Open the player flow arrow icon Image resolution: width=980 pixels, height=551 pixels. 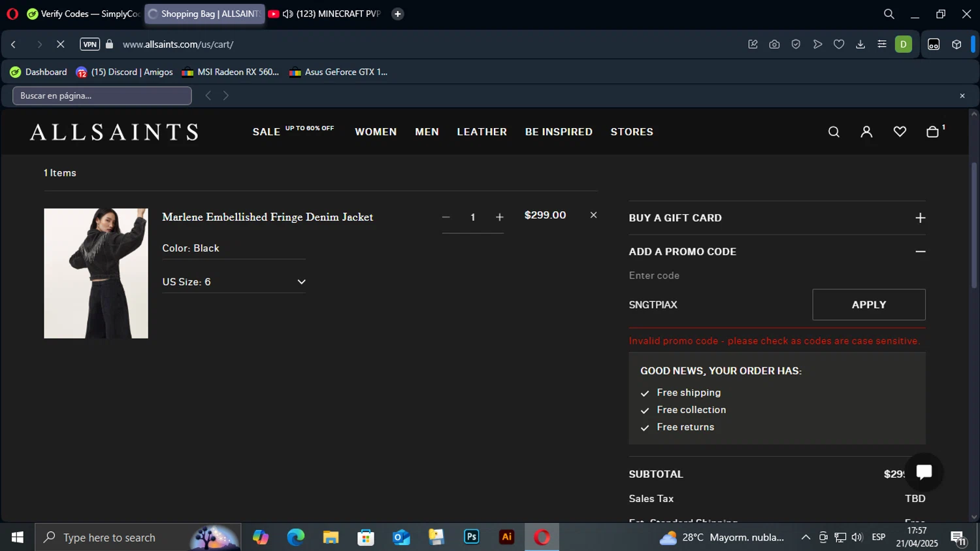817,44
